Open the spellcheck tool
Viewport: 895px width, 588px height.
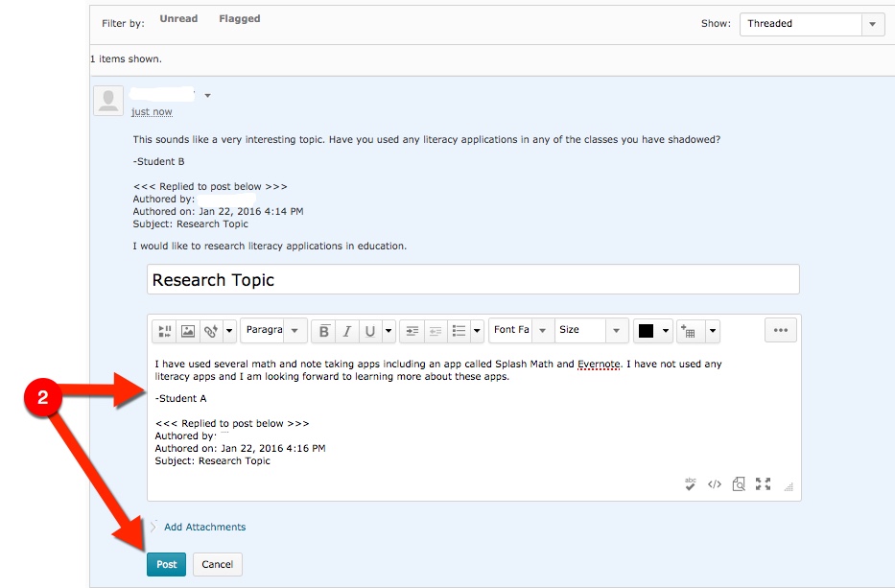690,484
